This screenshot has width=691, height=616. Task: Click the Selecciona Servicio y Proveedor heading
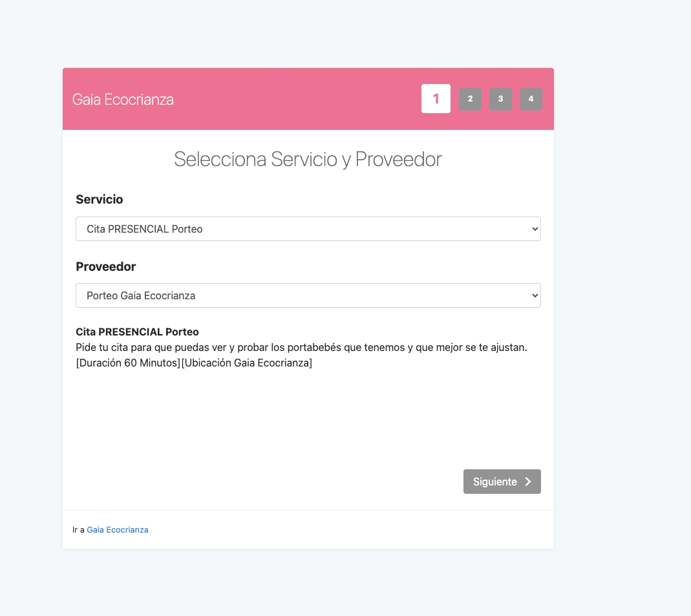tap(308, 159)
